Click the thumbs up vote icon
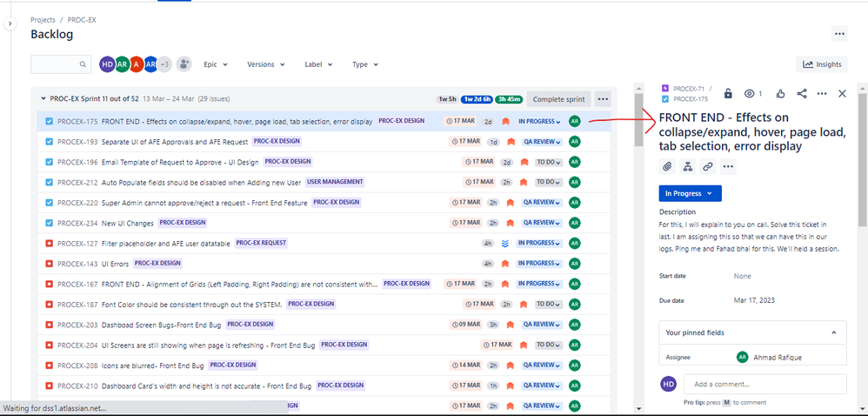The image size is (868, 416). tap(780, 94)
